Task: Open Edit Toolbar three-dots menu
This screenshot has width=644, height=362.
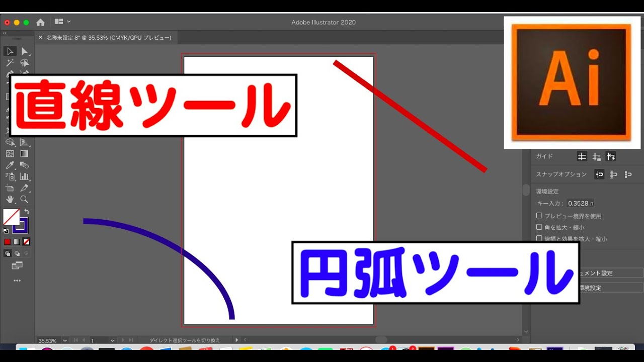Action: click(17, 281)
